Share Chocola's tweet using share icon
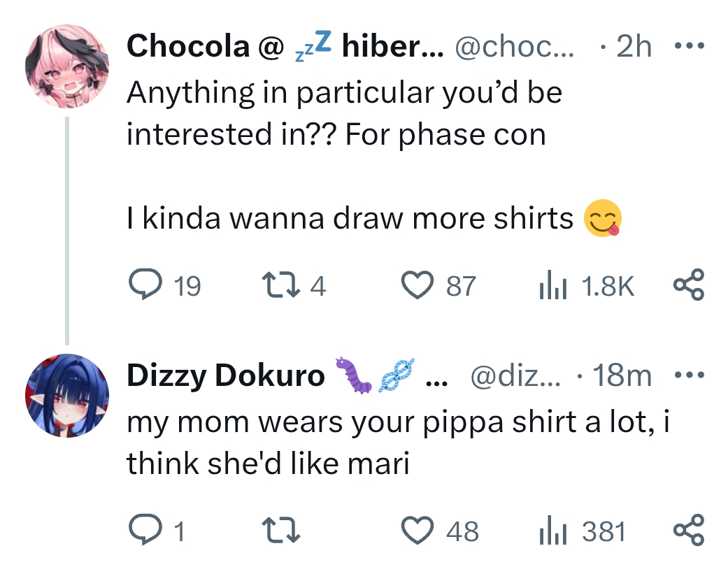Image resolution: width=728 pixels, height=567 pixels. (689, 285)
